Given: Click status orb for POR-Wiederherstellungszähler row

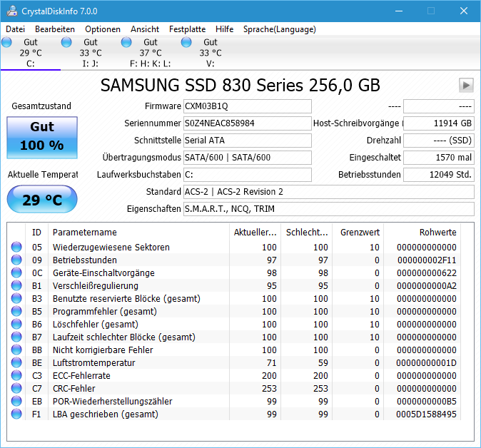Looking at the screenshot, I should [x=16, y=401].
